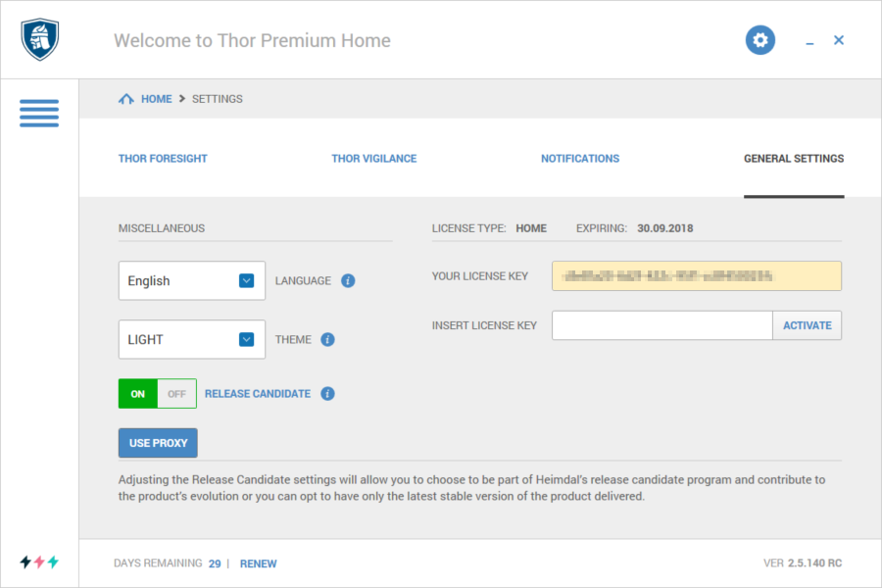This screenshot has width=882, height=588.
Task: Switch Release Candidate to OFF
Action: point(176,394)
